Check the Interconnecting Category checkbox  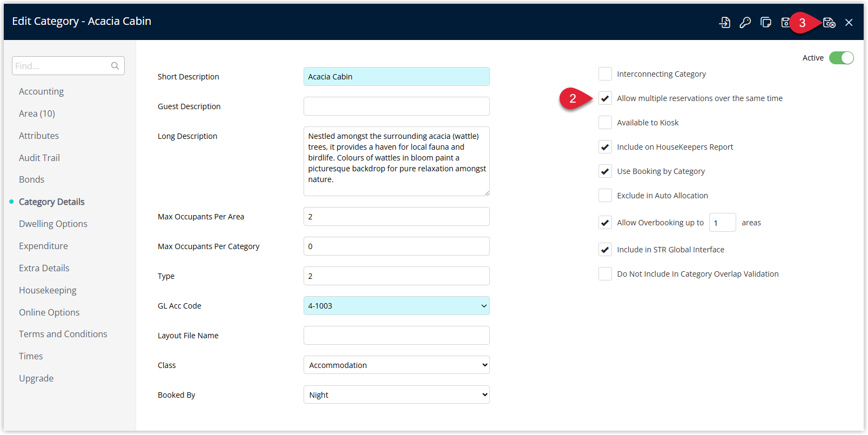[605, 74]
